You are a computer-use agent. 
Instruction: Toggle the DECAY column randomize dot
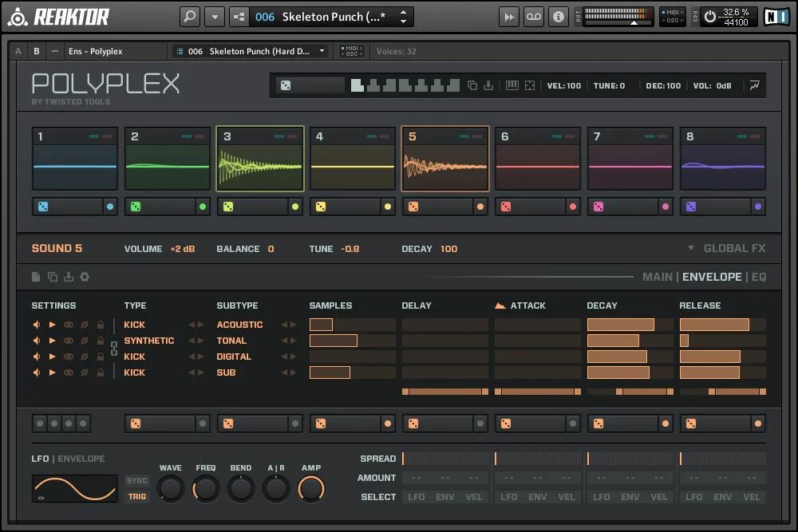click(x=666, y=424)
